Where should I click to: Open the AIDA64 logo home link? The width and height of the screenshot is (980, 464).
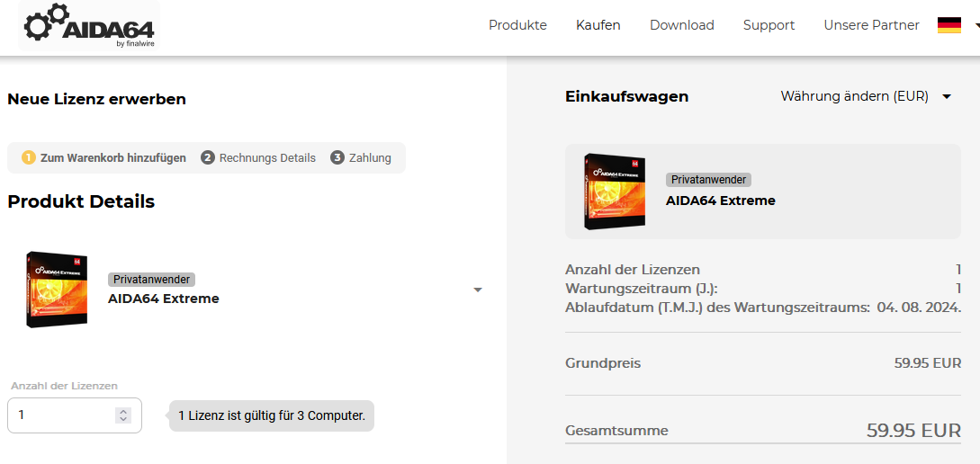point(89,25)
